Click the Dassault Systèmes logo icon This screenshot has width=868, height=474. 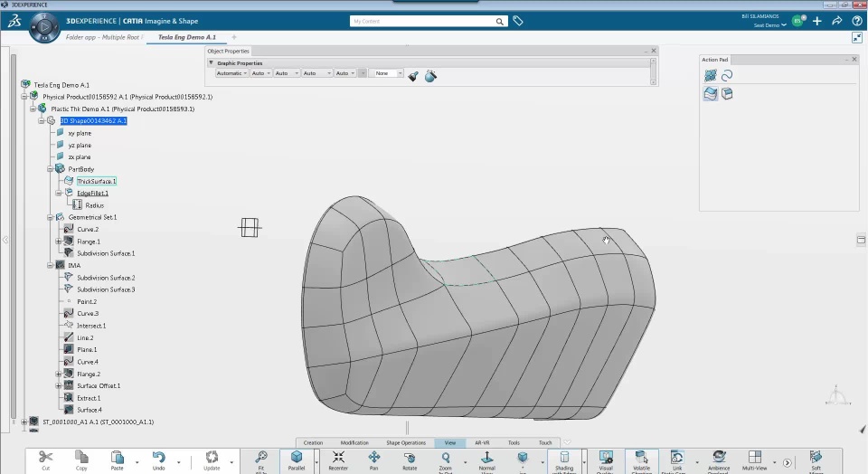tap(14, 21)
